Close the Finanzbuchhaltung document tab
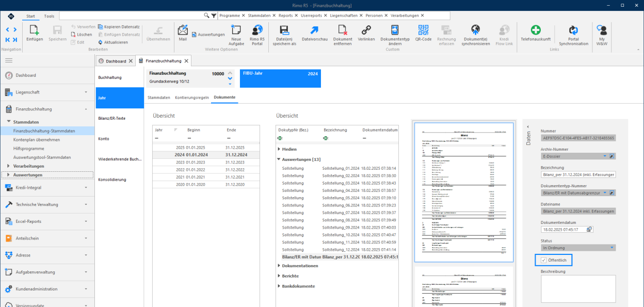The width and height of the screenshot is (644, 307). (186, 61)
